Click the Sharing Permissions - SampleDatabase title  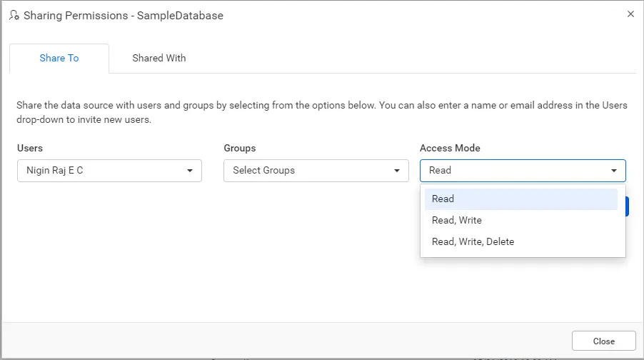124,15
